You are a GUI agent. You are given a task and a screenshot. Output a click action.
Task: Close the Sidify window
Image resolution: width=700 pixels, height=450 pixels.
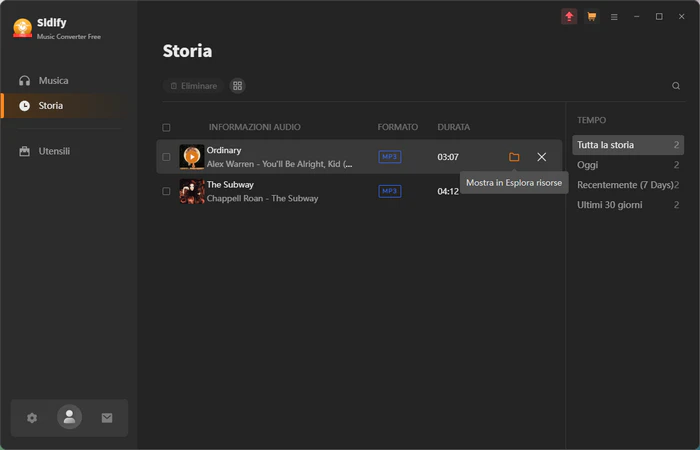click(681, 17)
